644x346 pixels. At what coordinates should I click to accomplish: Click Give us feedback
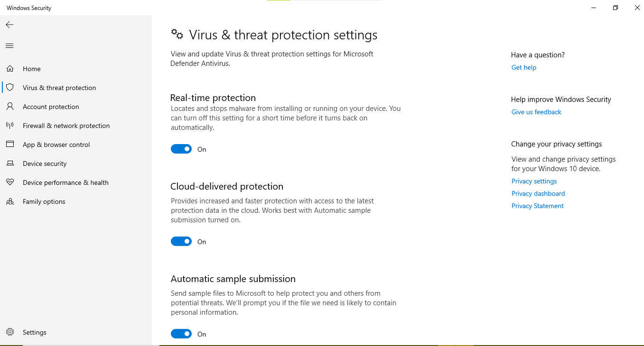tap(536, 111)
